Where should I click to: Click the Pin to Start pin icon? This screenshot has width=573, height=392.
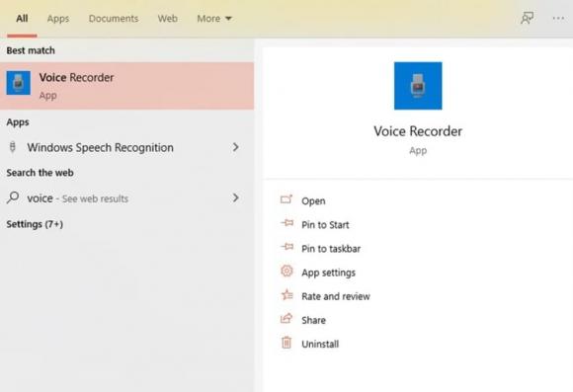coord(286,223)
